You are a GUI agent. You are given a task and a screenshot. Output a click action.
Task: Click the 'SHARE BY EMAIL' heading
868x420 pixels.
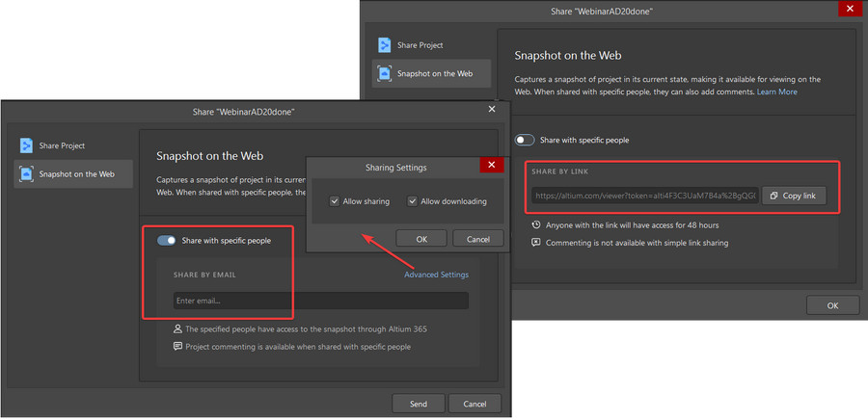pos(204,275)
